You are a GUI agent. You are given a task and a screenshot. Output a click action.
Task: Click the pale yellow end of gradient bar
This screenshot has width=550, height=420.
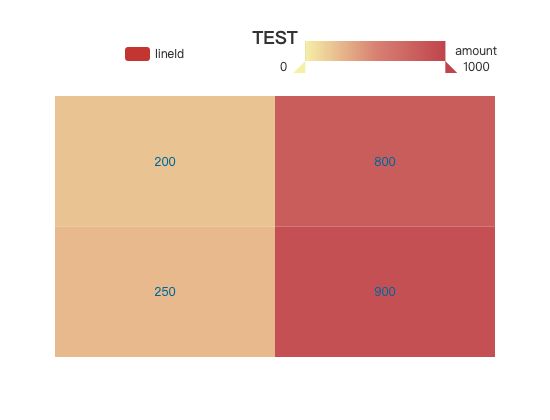pyautogui.click(x=309, y=51)
